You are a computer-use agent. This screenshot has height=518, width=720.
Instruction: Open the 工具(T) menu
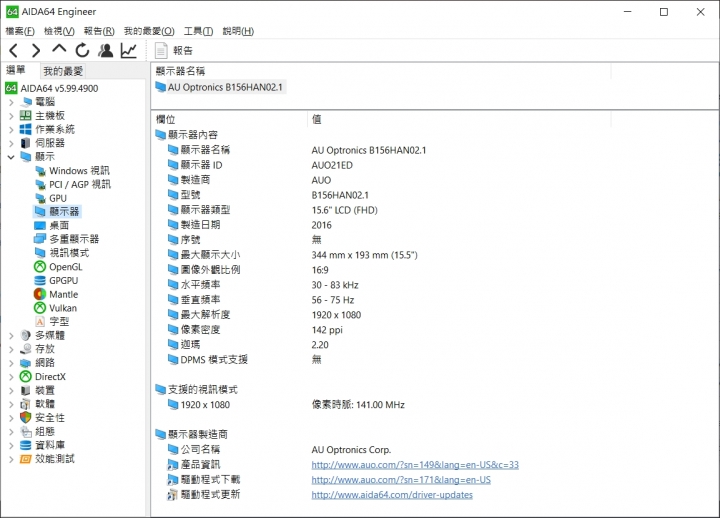198,31
